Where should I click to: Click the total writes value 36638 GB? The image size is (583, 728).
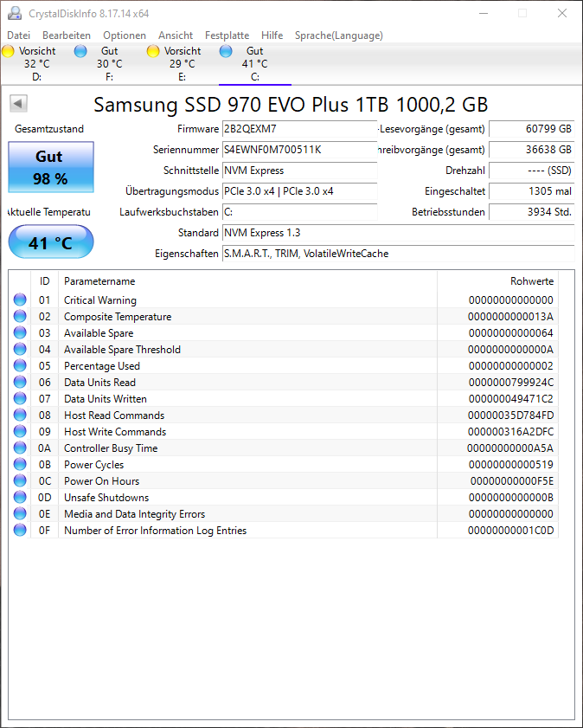click(x=531, y=150)
